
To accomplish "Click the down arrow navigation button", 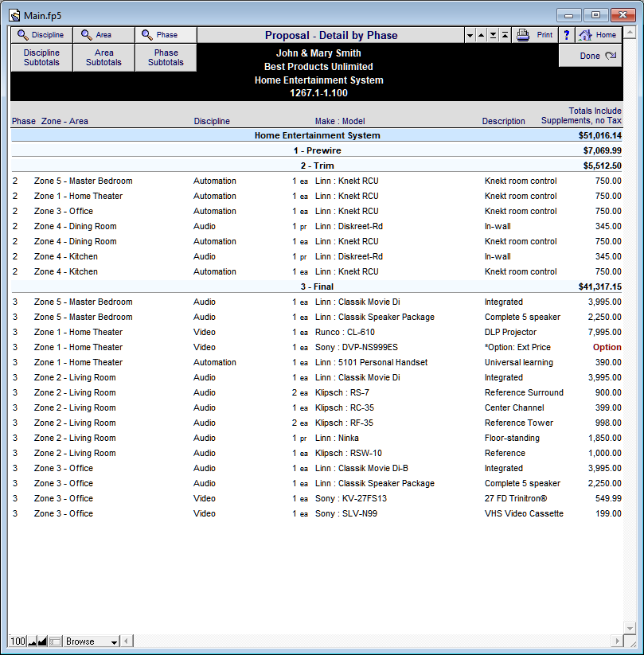I will 470,36.
